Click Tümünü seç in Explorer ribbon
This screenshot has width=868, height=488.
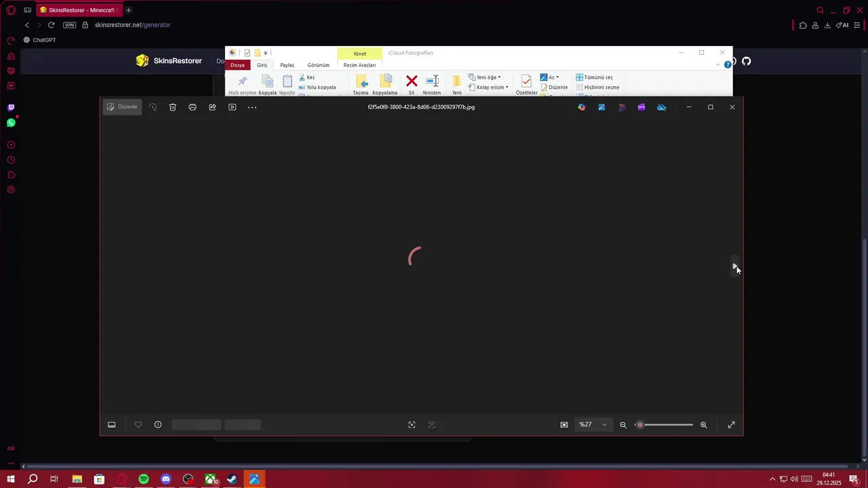594,77
